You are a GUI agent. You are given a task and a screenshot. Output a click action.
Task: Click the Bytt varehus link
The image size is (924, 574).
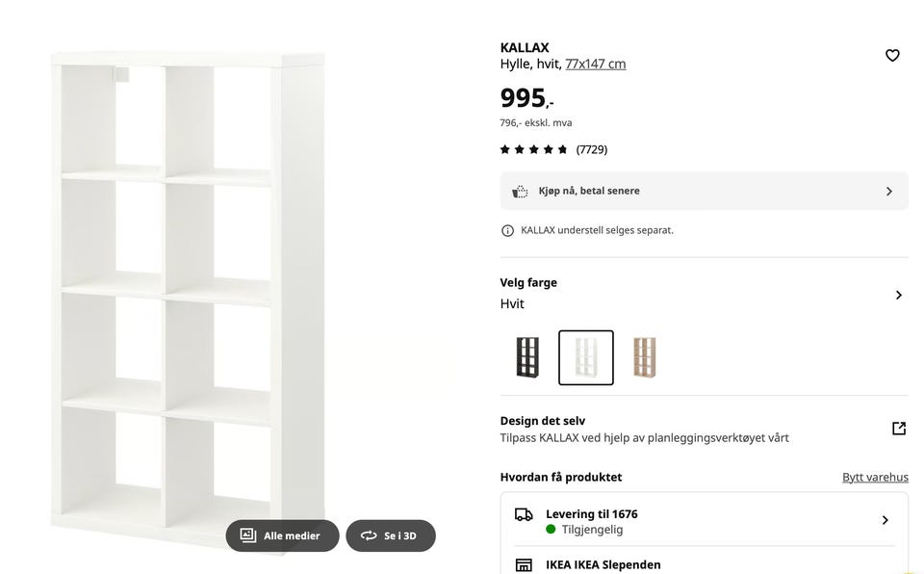tap(875, 478)
